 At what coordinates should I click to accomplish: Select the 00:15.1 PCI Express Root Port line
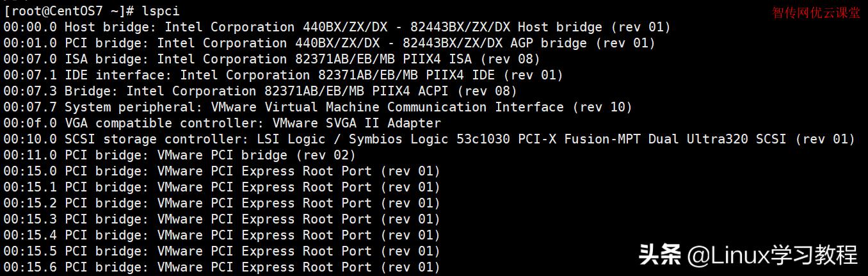click(x=221, y=188)
